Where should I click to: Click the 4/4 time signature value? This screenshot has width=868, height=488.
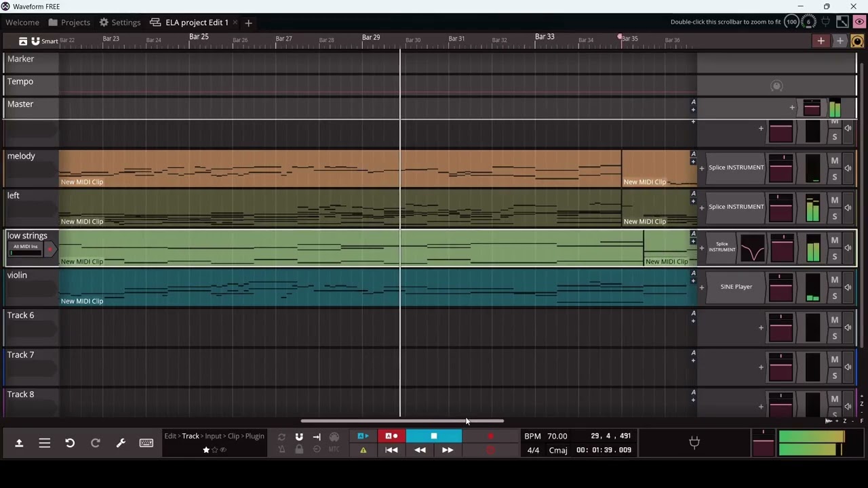[x=533, y=450]
